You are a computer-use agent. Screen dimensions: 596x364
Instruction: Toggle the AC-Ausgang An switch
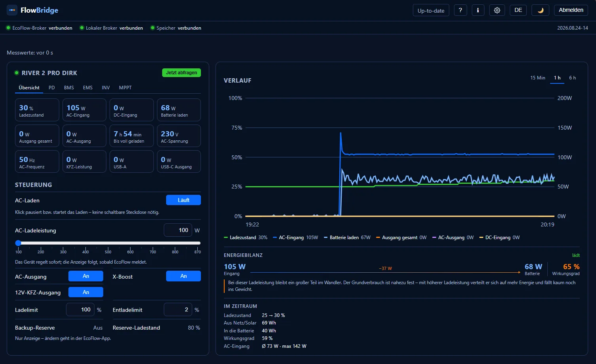86,276
